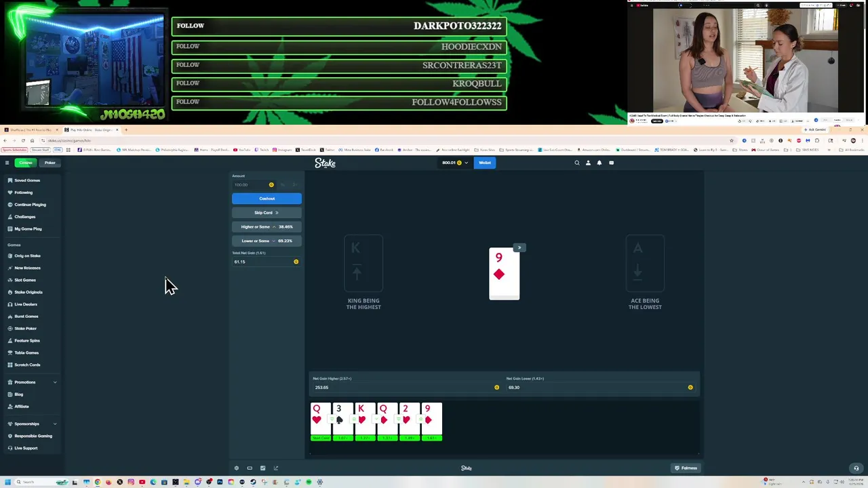
Task: Click the Total Net Gain field
Action: [x=267, y=262]
